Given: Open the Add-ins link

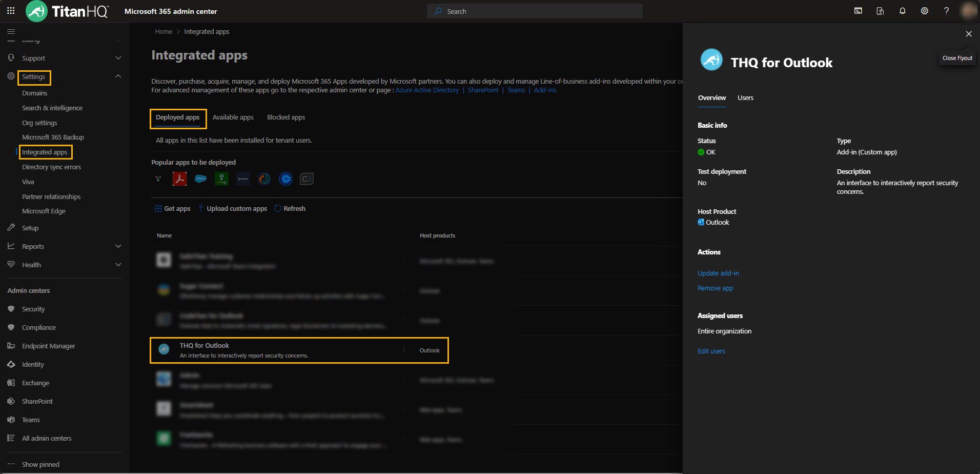Looking at the screenshot, I should click(x=545, y=90).
